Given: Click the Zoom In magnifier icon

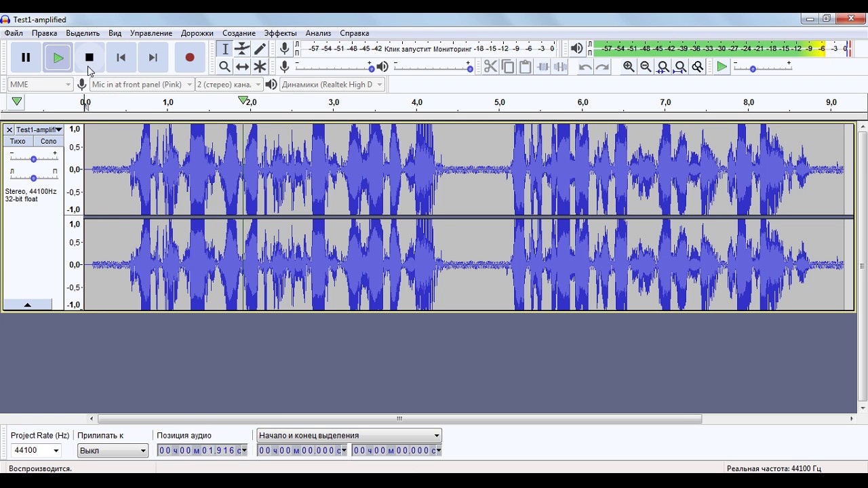Looking at the screenshot, I should [x=629, y=66].
